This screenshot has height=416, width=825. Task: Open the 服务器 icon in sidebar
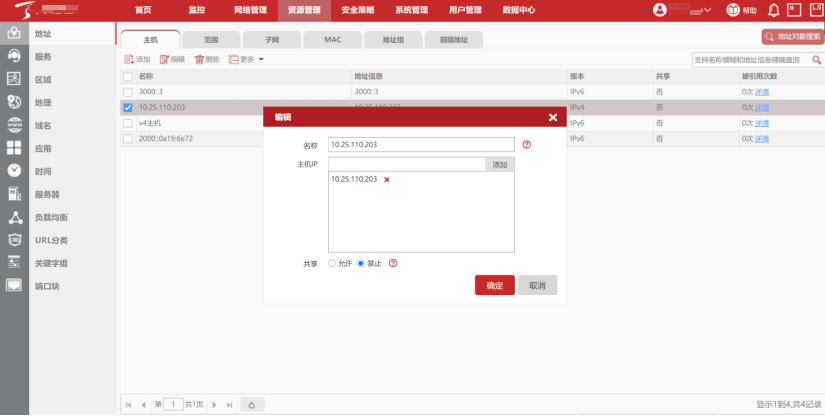click(x=14, y=194)
